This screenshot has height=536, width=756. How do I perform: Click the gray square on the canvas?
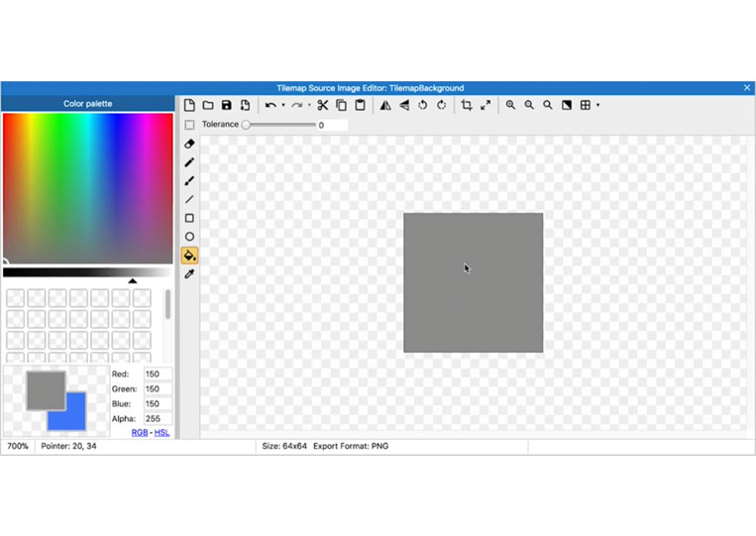click(473, 282)
